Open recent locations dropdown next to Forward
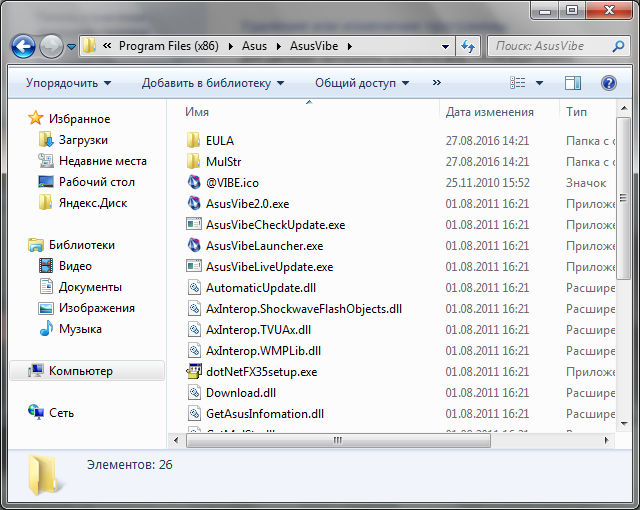Image resolution: width=640 pixels, height=510 pixels. coord(71,47)
